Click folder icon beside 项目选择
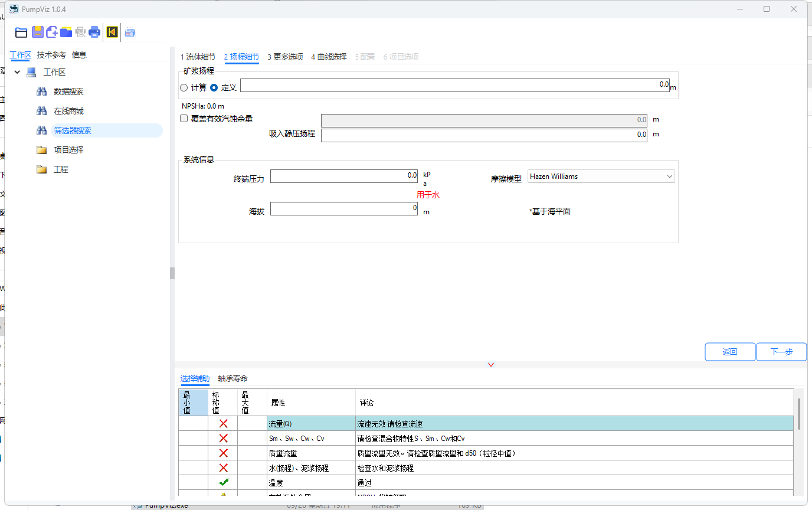The height and width of the screenshot is (510, 812). [x=41, y=150]
